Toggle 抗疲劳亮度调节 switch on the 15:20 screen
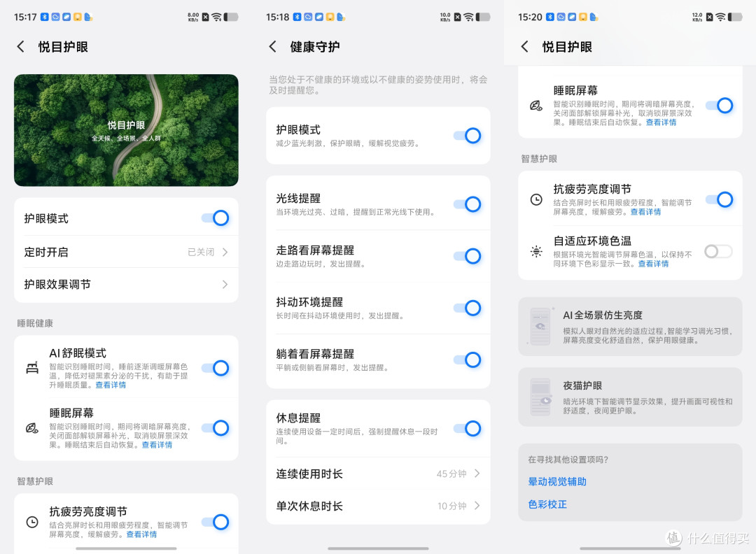 pos(720,199)
